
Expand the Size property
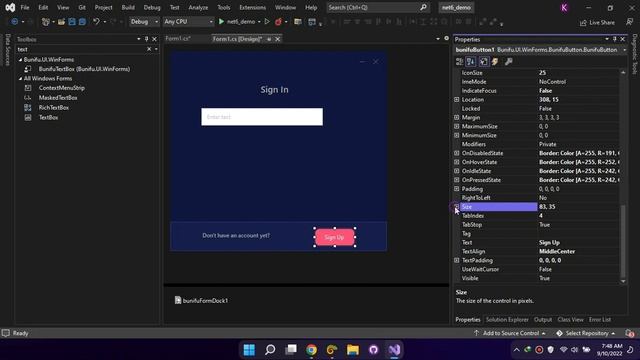point(457,207)
